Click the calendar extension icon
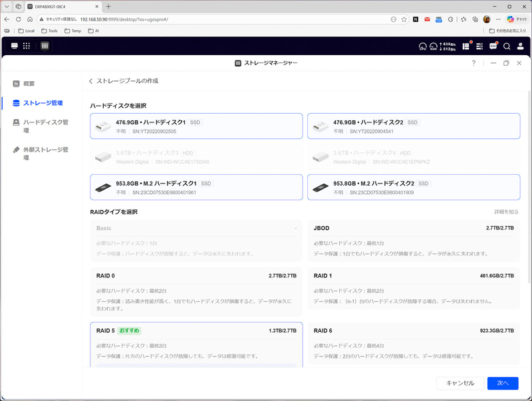Image resolution: width=532 pixels, height=401 pixels. [439, 19]
